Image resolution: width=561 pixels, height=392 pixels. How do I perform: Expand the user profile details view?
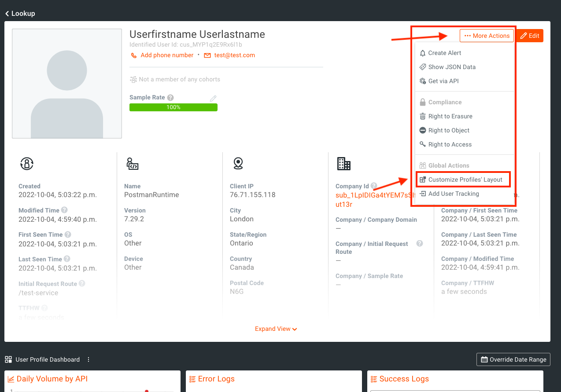coord(276,329)
